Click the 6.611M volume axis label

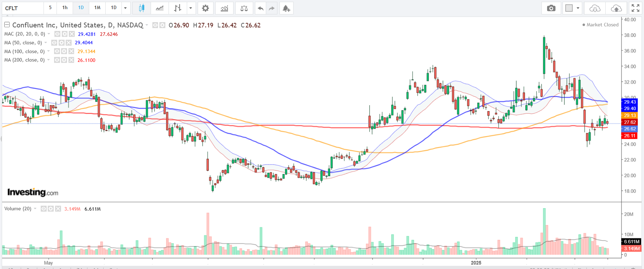(632, 242)
